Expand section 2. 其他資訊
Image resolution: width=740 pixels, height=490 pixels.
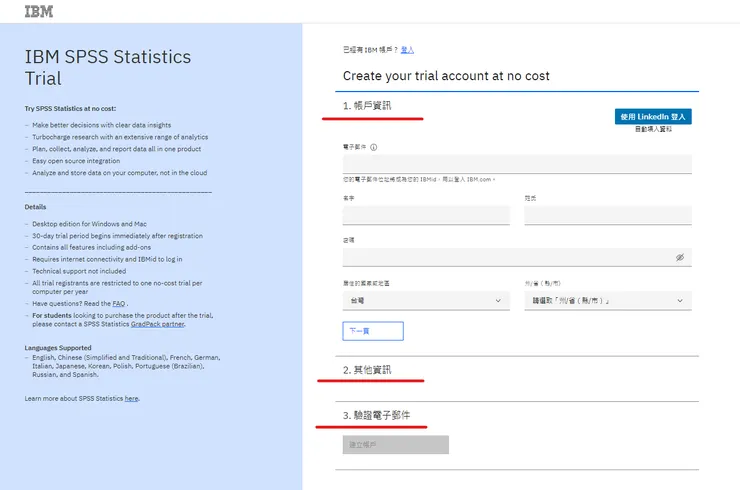point(367,370)
